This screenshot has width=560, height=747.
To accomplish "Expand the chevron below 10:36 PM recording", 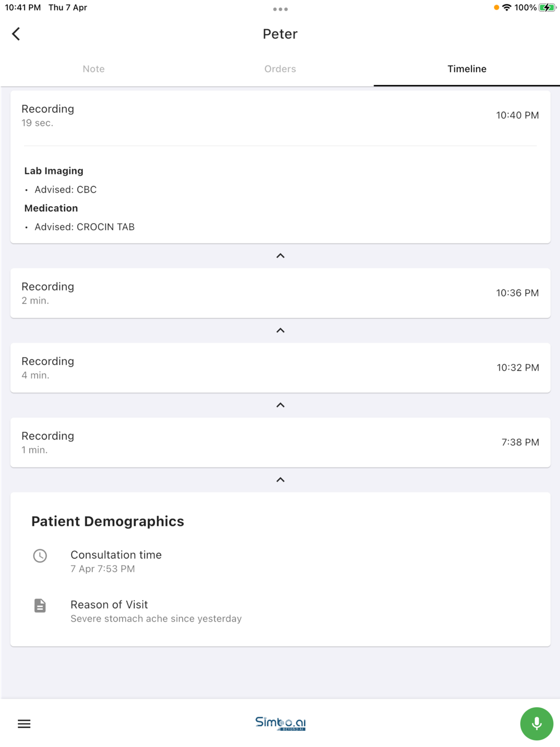I will point(281,330).
